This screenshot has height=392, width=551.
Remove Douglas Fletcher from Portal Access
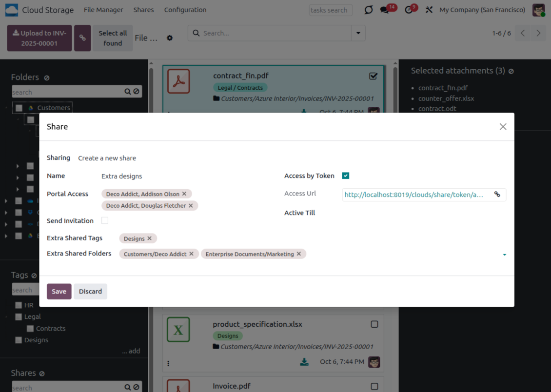click(x=191, y=206)
